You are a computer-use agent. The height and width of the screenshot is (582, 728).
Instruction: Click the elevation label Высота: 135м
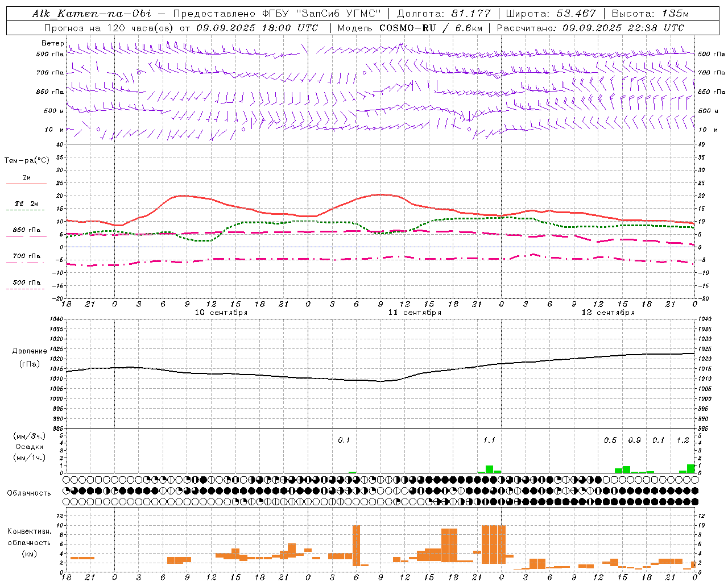[650, 14]
